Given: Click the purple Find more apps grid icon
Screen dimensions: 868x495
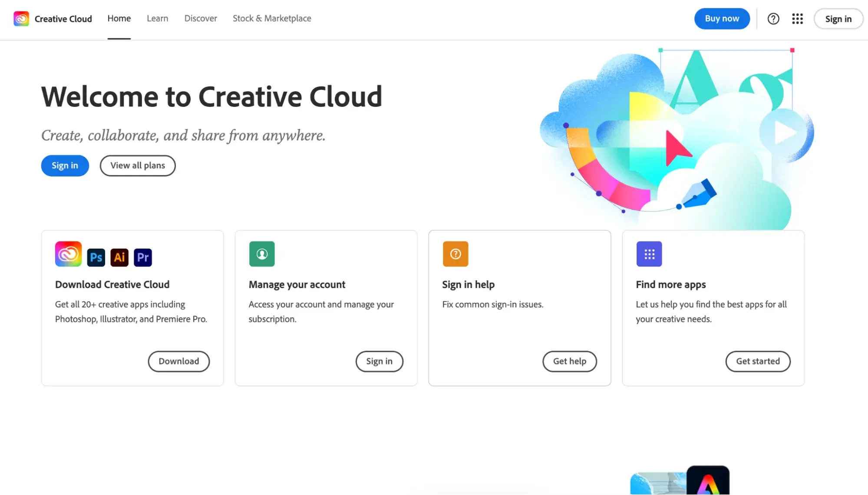Looking at the screenshot, I should 649,254.
